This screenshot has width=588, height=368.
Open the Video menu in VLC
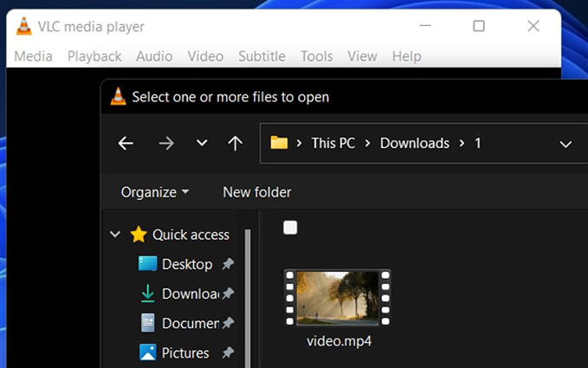pos(205,56)
